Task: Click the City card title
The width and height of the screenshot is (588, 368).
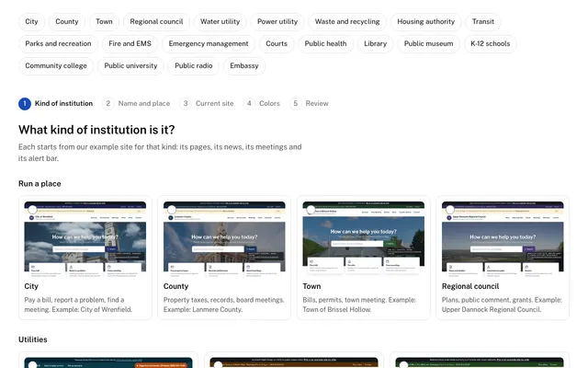Action: [x=31, y=286]
